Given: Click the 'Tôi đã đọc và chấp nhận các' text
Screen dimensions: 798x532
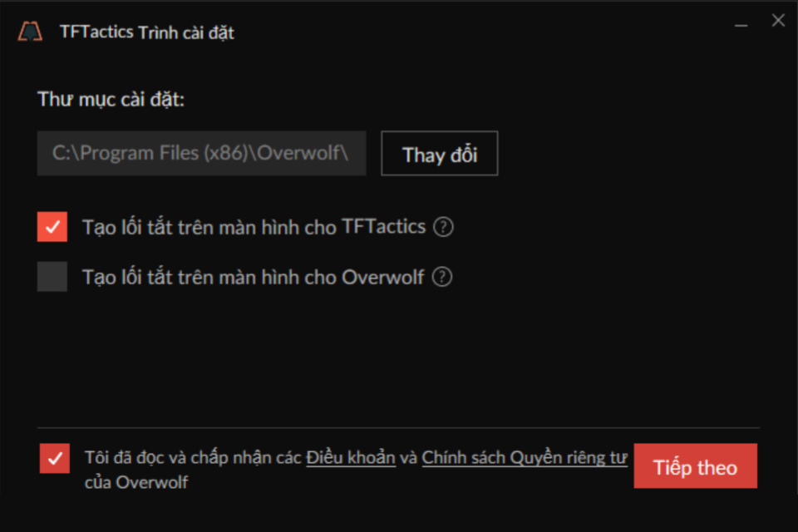Looking at the screenshot, I should pos(193,458).
